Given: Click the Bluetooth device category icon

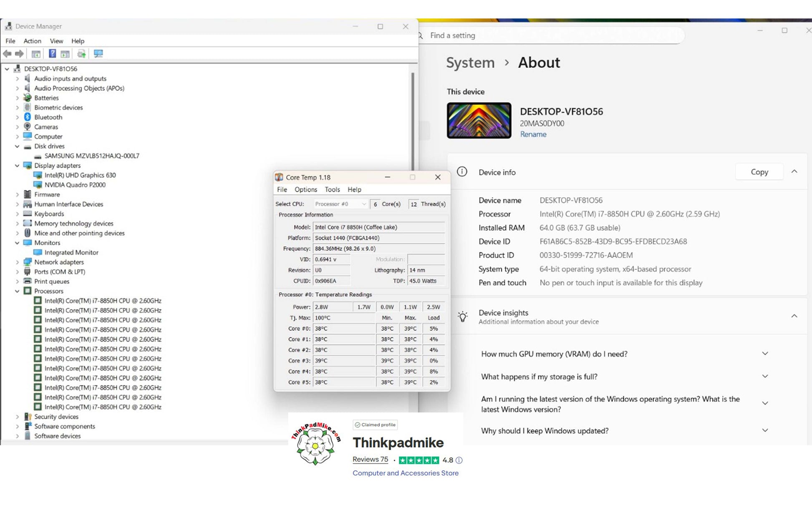Looking at the screenshot, I should 28,117.
